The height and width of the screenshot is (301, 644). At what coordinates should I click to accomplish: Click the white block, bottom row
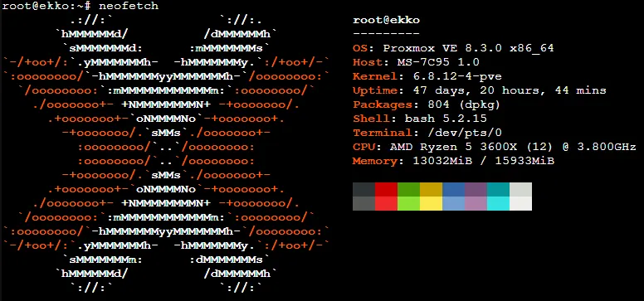[521, 203]
